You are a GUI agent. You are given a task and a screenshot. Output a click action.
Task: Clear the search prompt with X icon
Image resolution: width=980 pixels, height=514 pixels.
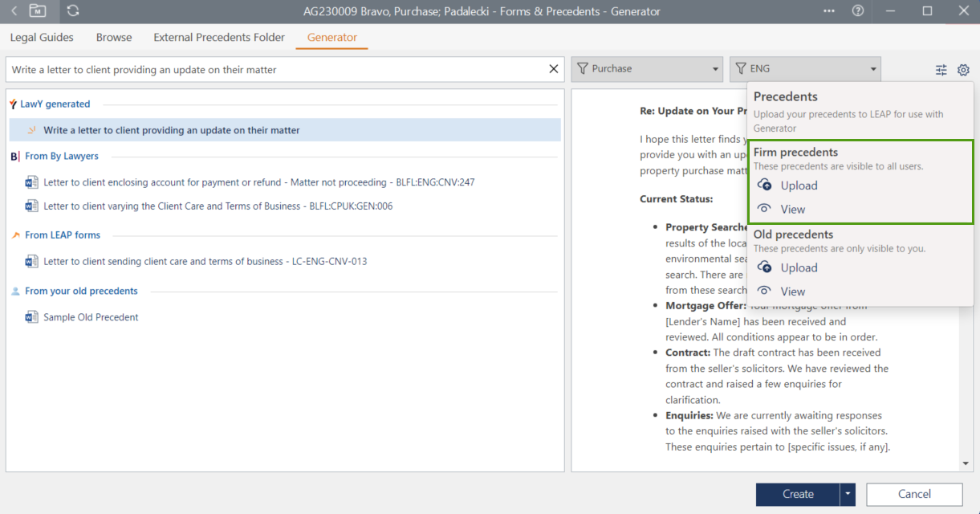(x=553, y=69)
